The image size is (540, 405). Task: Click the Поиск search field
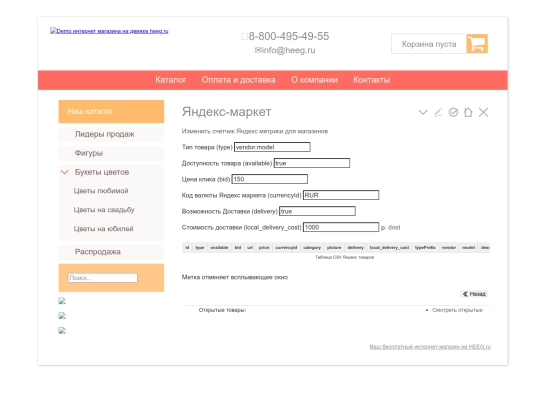coord(103,278)
